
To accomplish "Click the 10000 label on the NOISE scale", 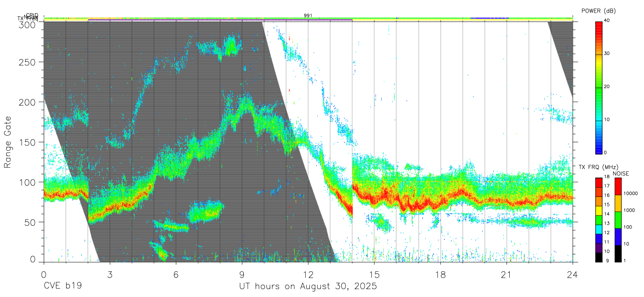I will (x=631, y=194).
